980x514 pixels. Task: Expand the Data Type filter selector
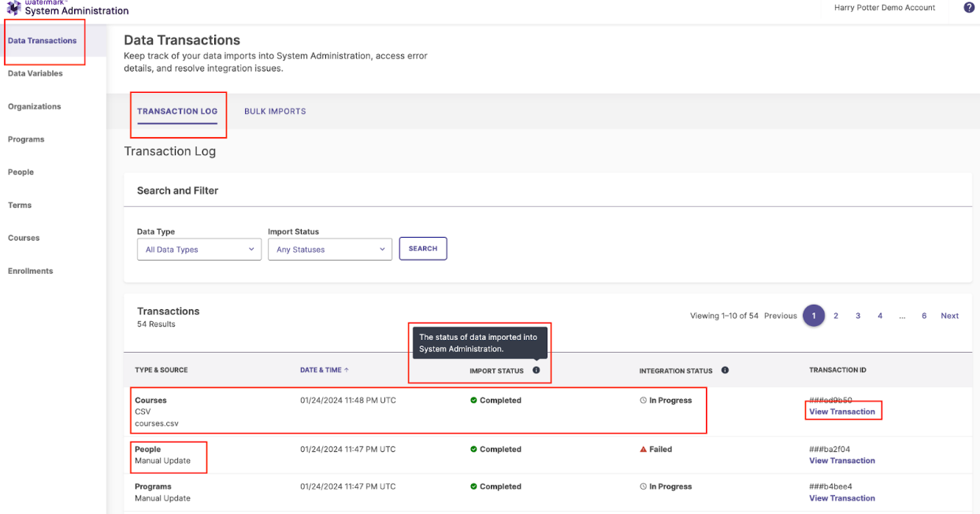click(199, 249)
